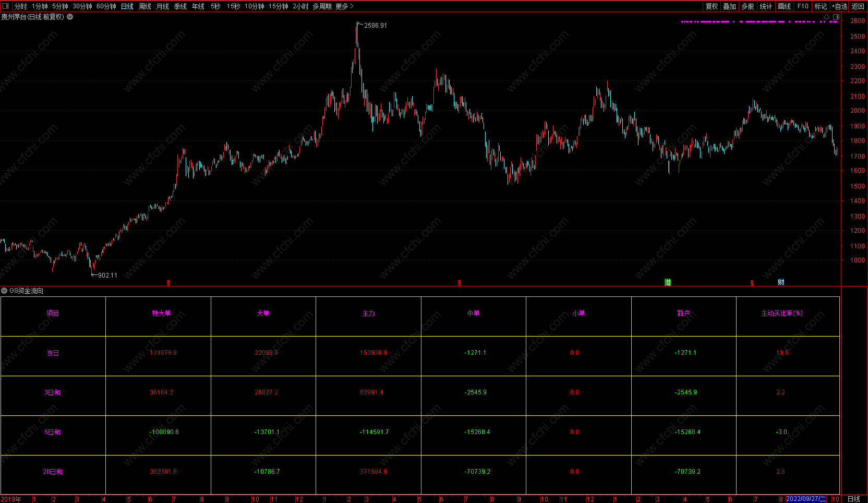Select the 10分钟 period
This screenshot has height=503, width=868.
coord(255,6)
